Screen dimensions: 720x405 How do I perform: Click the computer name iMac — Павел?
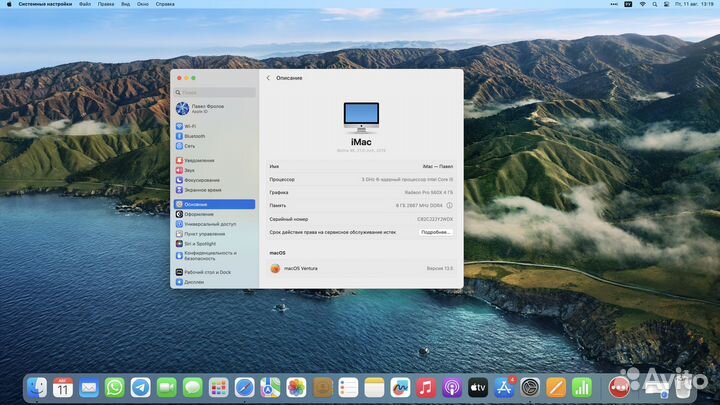click(438, 167)
